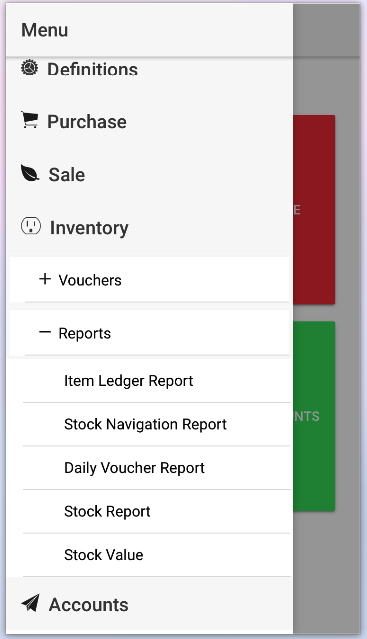Click the paper plane icon beside Accounts
Viewport: 367px width, 639px height.
[31, 603]
